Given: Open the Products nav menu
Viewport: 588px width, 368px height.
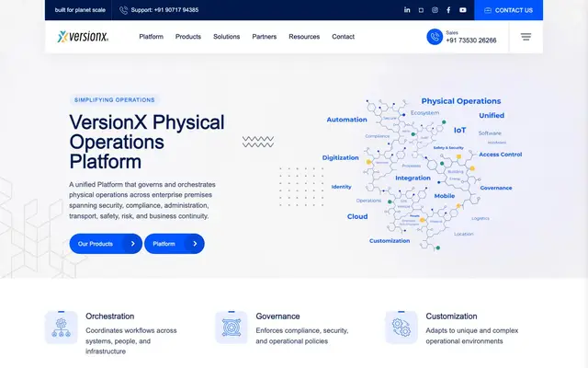Looking at the screenshot, I should (188, 37).
